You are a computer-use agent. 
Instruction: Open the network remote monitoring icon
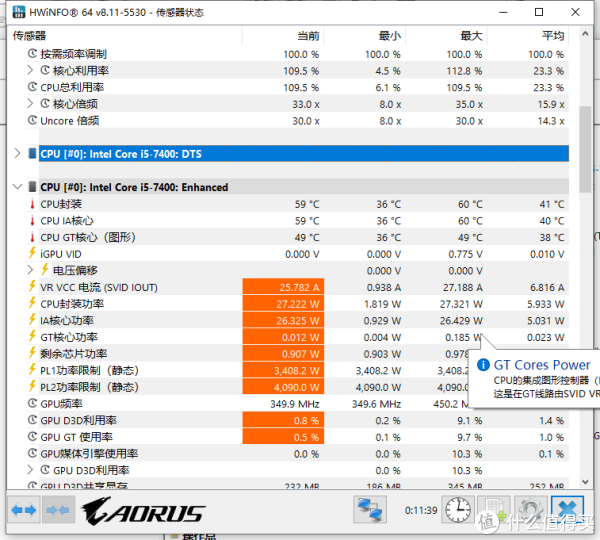click(370, 510)
